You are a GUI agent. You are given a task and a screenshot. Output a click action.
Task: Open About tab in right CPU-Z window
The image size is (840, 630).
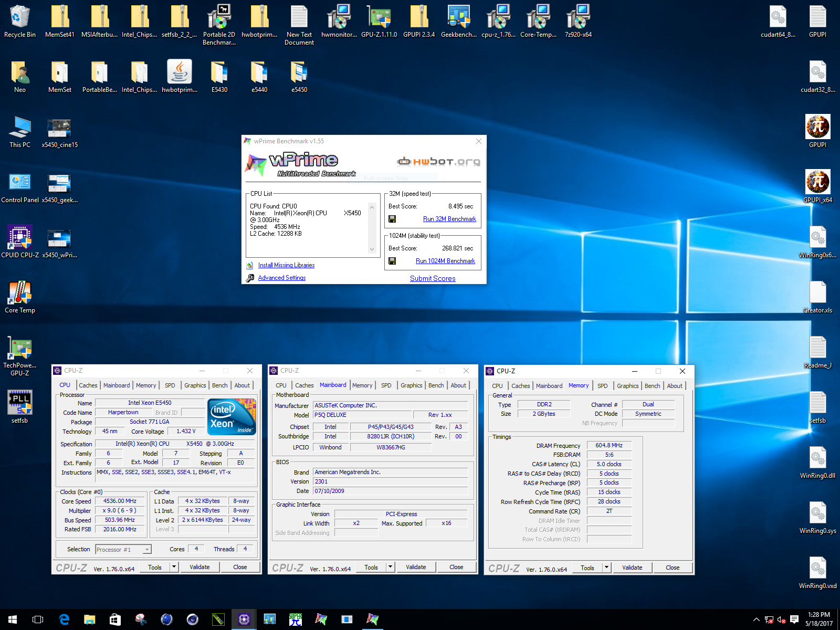click(675, 386)
